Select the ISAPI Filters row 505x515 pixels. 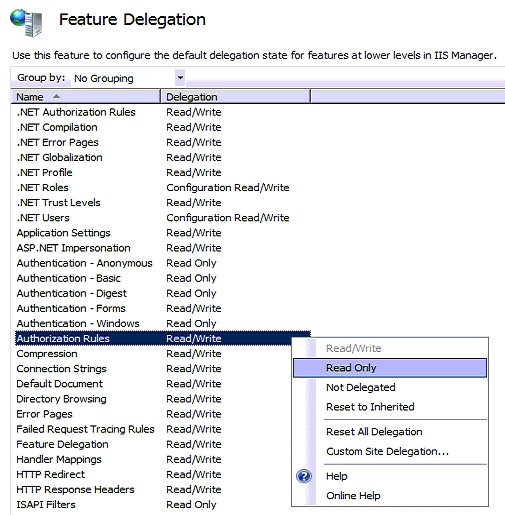pos(163,504)
